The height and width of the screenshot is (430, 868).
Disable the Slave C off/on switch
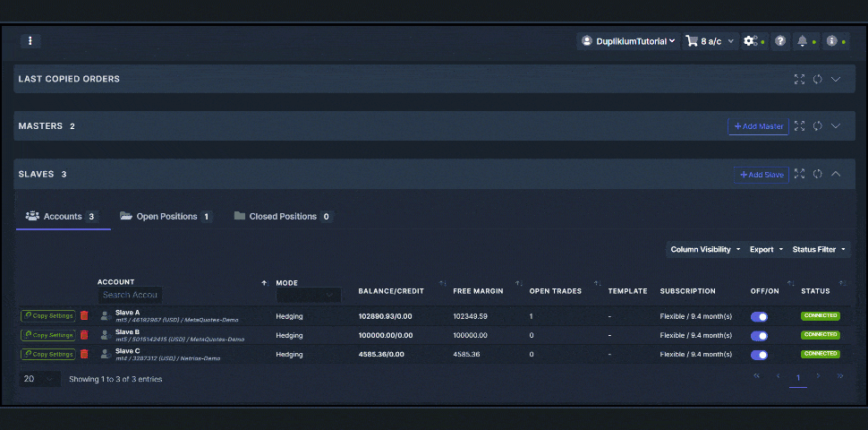coord(759,354)
